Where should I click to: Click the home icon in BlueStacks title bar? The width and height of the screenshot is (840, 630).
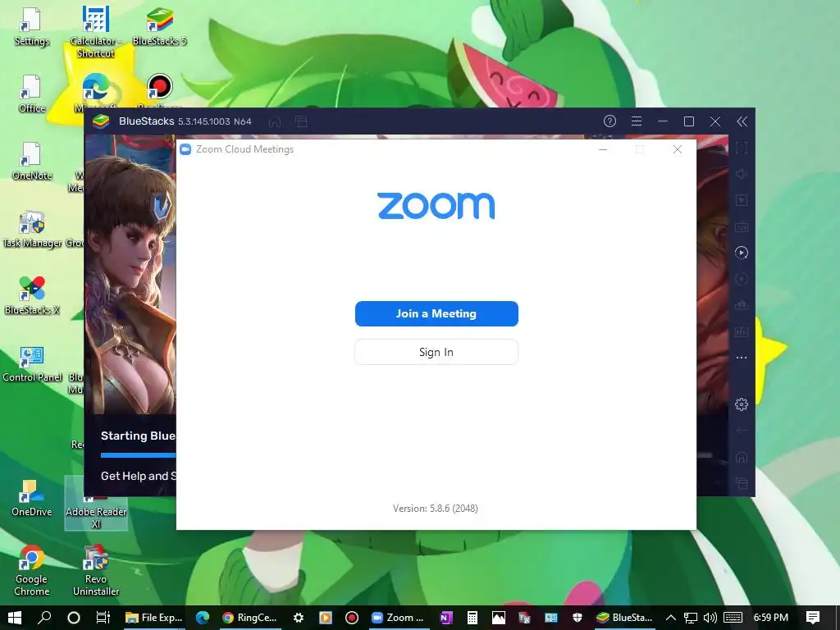[x=275, y=121]
